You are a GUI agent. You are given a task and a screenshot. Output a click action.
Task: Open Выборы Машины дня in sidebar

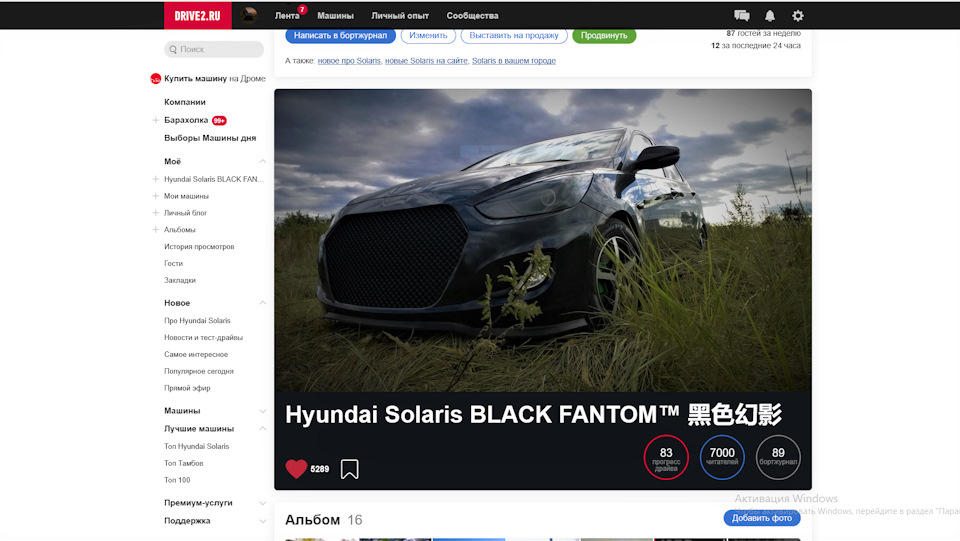[210, 138]
